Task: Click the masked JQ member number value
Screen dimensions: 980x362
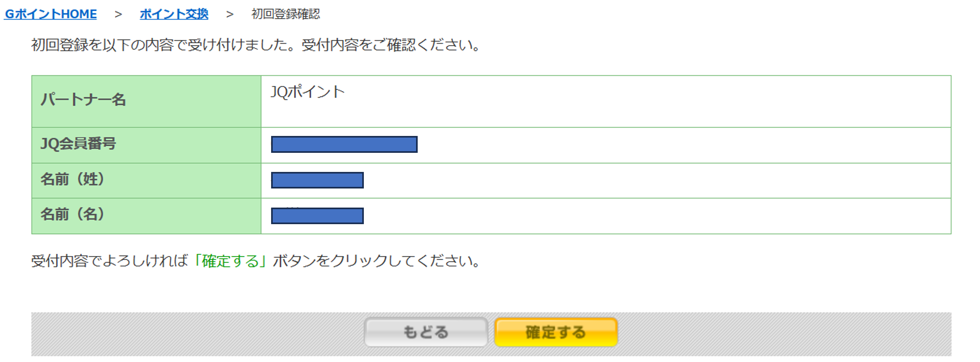Action: [x=344, y=145]
